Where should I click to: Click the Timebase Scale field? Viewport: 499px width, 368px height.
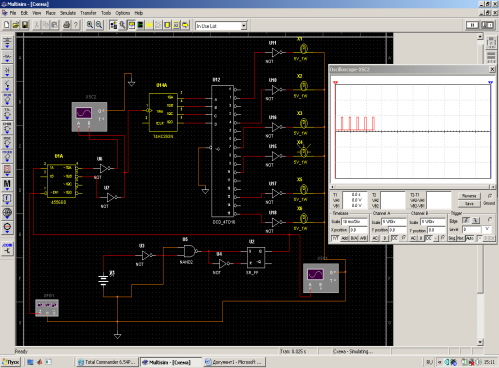(354, 222)
